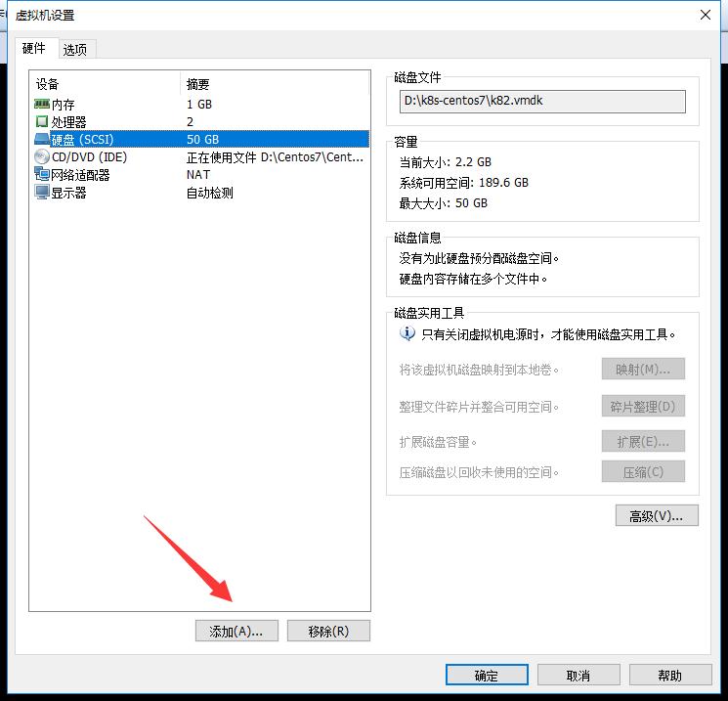Click 当前大小: 2.2 GB text
The width and height of the screenshot is (728, 701).
(446, 162)
